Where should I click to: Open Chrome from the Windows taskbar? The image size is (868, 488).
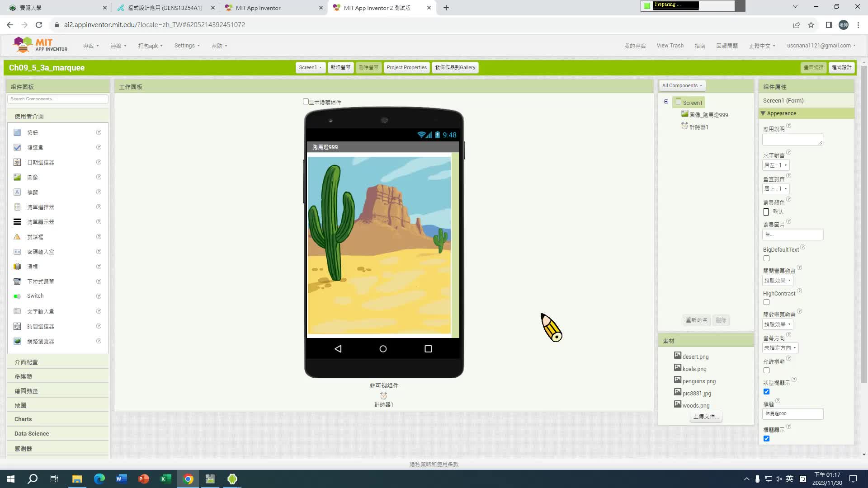pyautogui.click(x=188, y=479)
